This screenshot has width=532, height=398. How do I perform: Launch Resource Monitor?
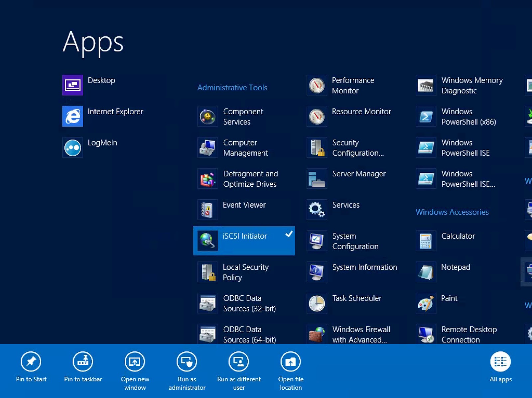pos(361,112)
